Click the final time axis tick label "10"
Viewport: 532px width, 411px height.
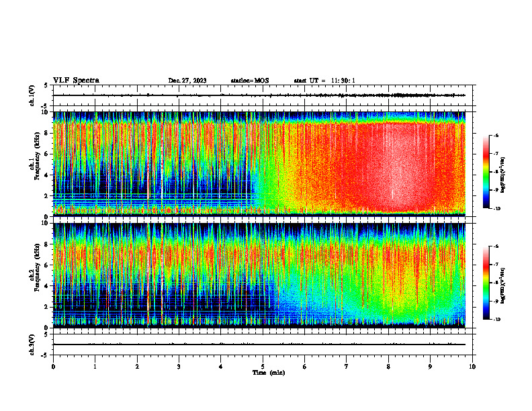[x=472, y=367]
